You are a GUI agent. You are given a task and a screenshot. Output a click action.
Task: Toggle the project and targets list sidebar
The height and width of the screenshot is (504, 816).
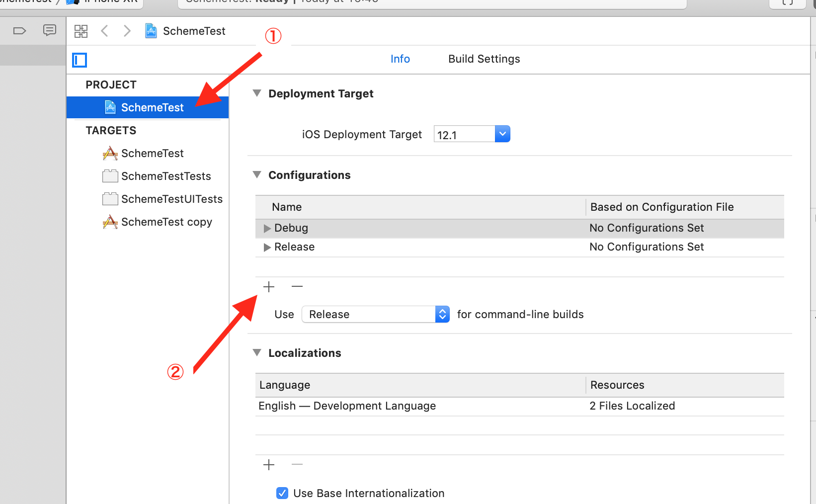click(80, 60)
